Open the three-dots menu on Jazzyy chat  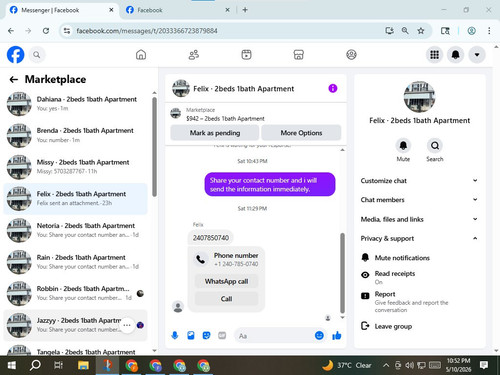pyautogui.click(x=127, y=325)
